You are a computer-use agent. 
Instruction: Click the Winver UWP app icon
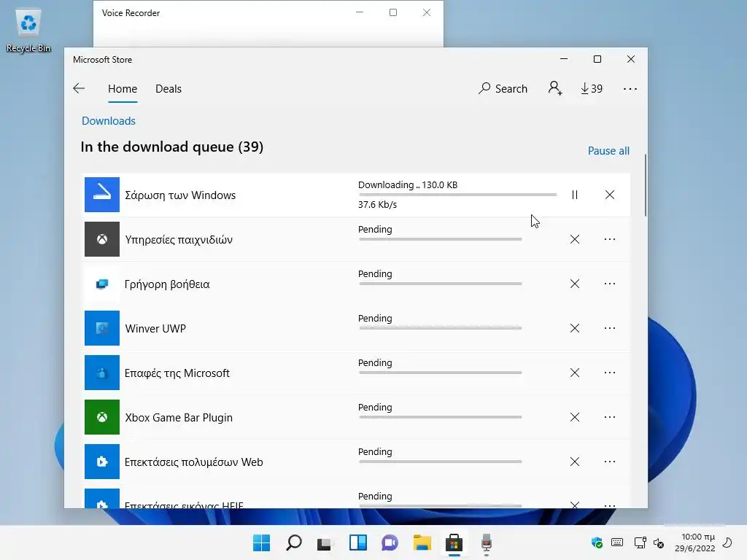coord(102,328)
